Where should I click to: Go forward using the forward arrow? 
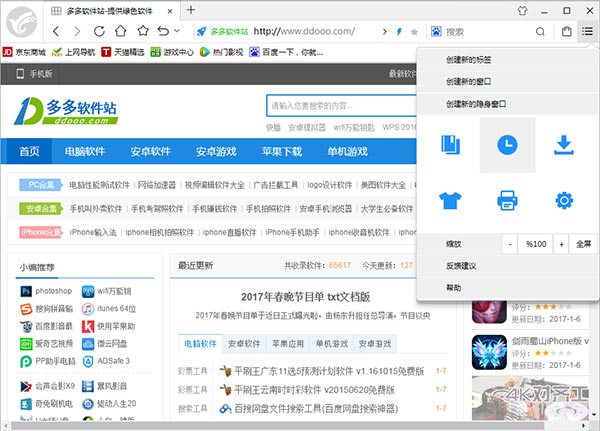point(77,31)
